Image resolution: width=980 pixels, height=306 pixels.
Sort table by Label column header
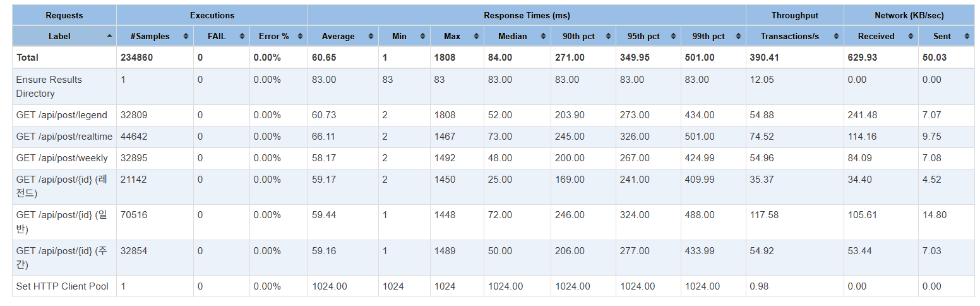pyautogui.click(x=64, y=36)
